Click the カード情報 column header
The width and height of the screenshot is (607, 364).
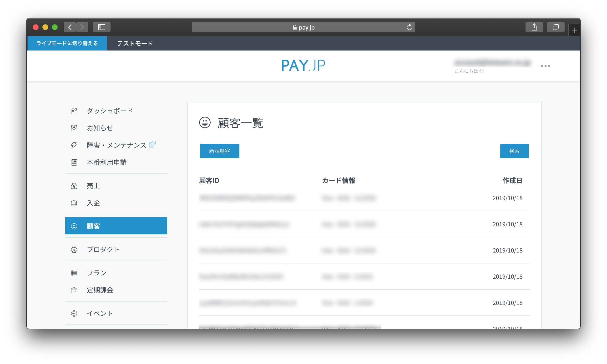339,181
